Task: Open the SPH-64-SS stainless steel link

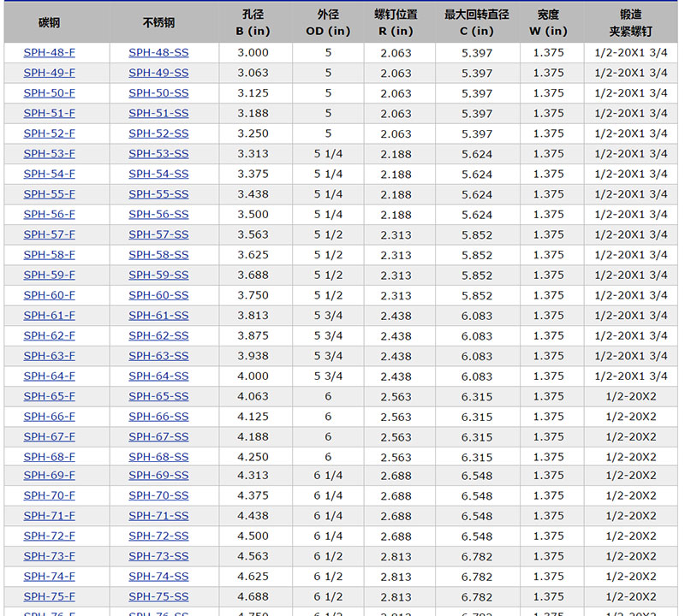Action: click(x=158, y=376)
